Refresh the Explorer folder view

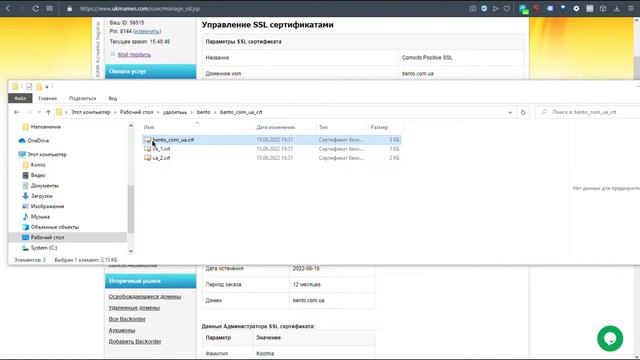523,112
